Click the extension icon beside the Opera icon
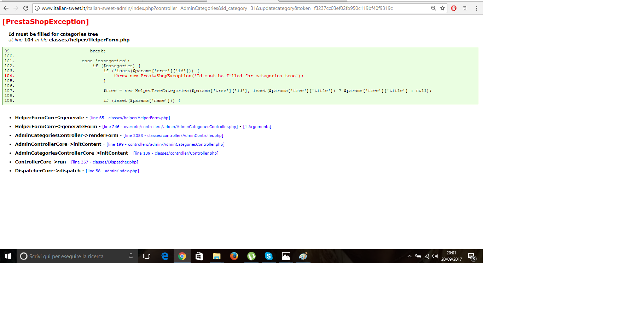This screenshot has height=311, width=644. point(465,8)
